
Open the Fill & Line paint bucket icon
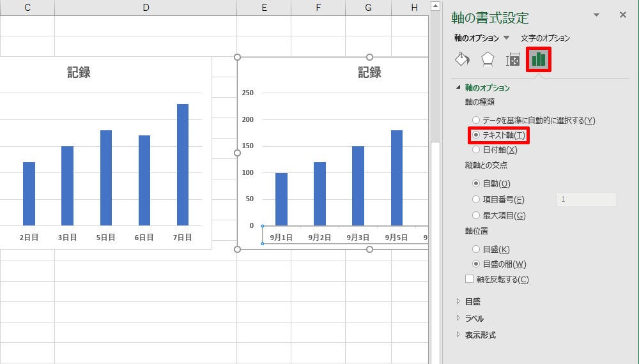click(x=462, y=59)
